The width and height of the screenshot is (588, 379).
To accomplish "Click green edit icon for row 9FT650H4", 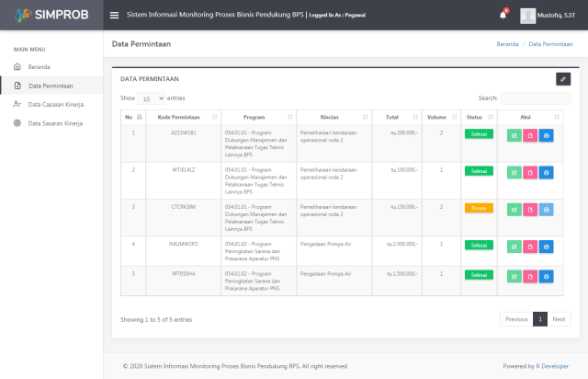I will tap(514, 275).
